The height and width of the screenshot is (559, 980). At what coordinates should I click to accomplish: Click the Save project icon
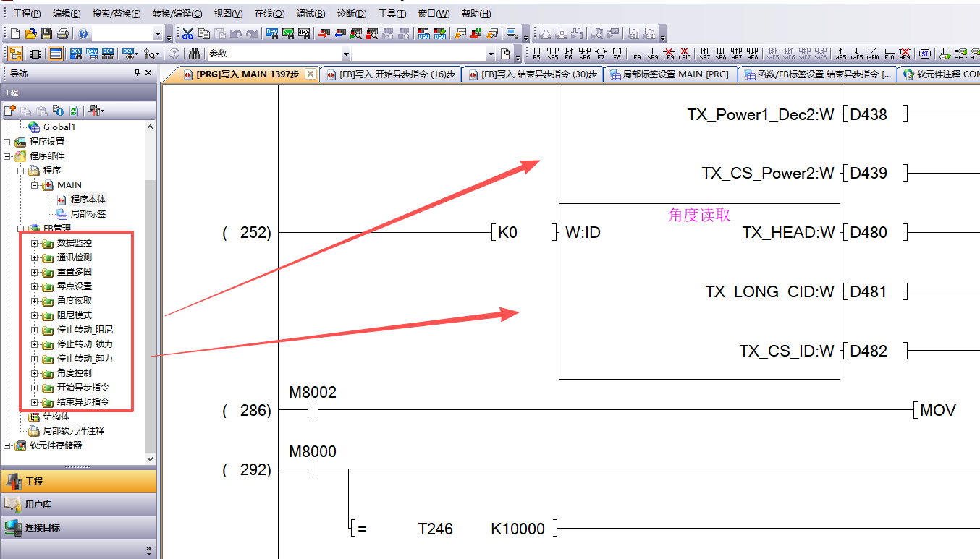(x=46, y=34)
